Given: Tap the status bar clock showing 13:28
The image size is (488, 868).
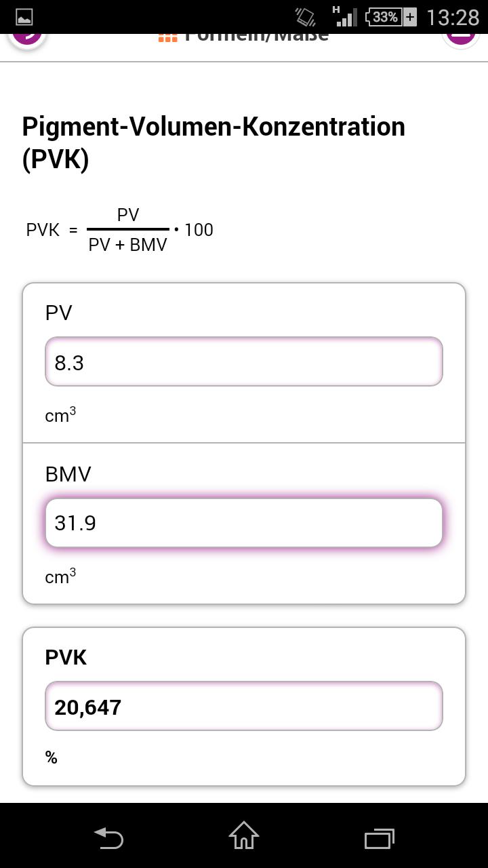Looking at the screenshot, I should [x=452, y=17].
